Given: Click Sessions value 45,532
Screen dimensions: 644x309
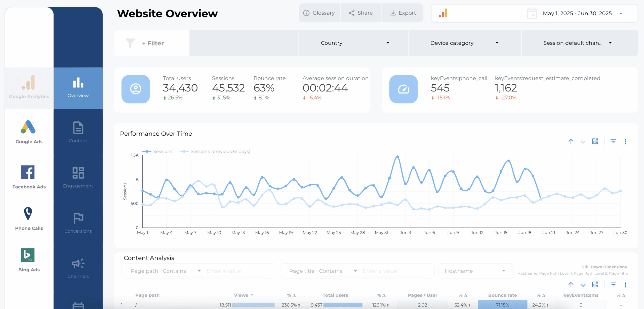Looking at the screenshot, I should [x=228, y=88].
